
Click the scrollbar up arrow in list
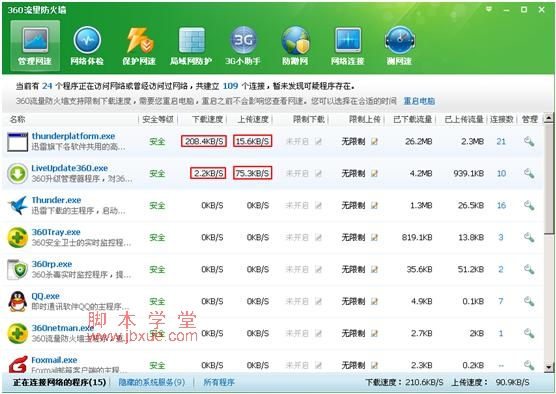pos(549,118)
